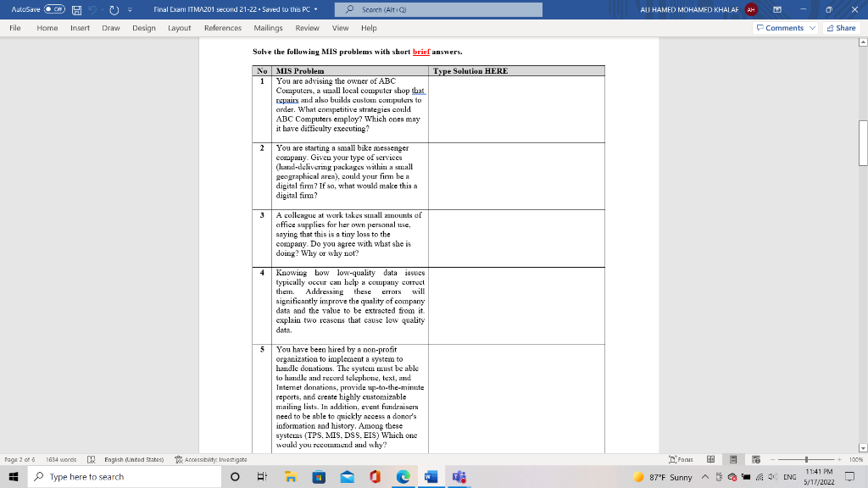Open Cortana circle icon on taskbar

tap(235, 476)
